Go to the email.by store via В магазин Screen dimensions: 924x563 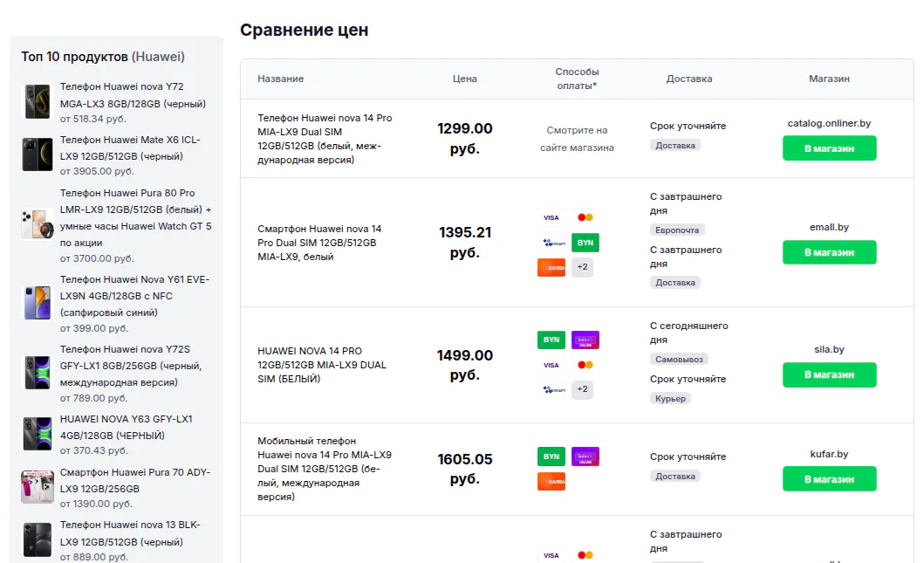point(829,252)
